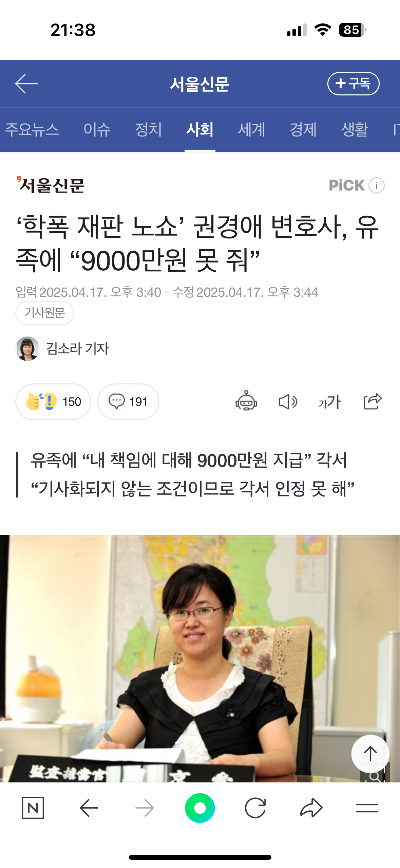Open the Naver home N icon
This screenshot has height=868, width=400.
click(33, 808)
